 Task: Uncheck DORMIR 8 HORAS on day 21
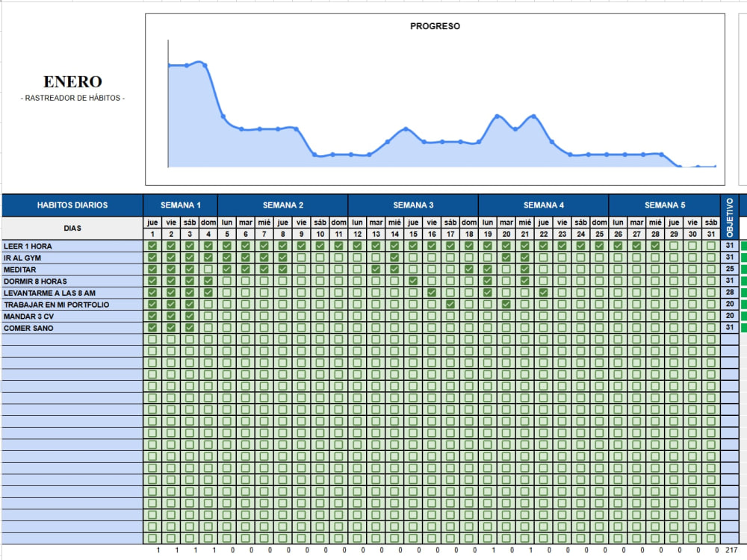[x=525, y=281]
